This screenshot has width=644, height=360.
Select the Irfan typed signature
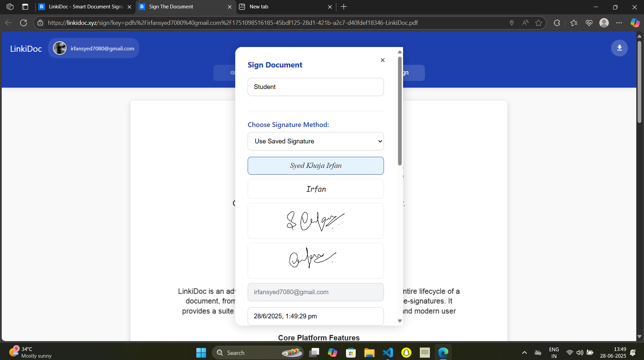(315, 189)
